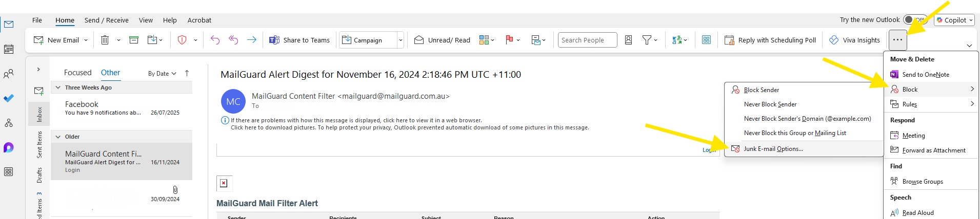Choose Meeting under Respond
This screenshot has height=219, width=980.
(931, 136)
